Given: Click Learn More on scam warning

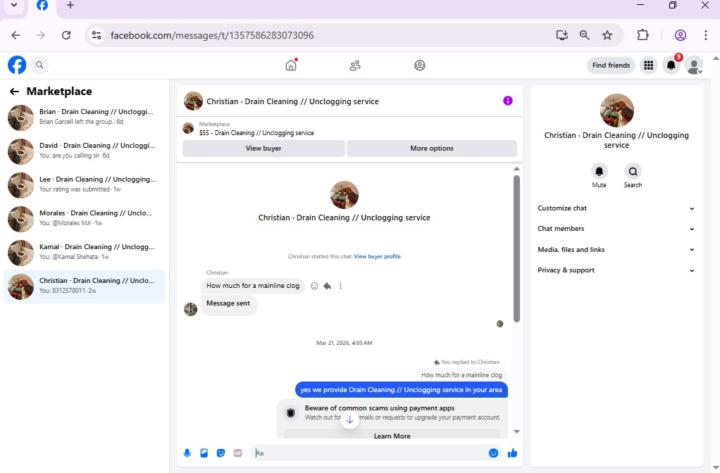Looking at the screenshot, I should (x=392, y=436).
